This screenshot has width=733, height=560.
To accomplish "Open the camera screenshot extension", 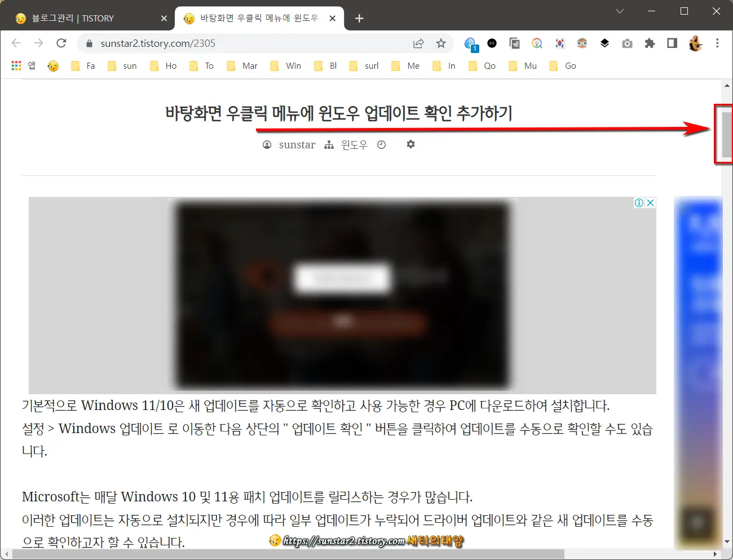I will tap(627, 43).
